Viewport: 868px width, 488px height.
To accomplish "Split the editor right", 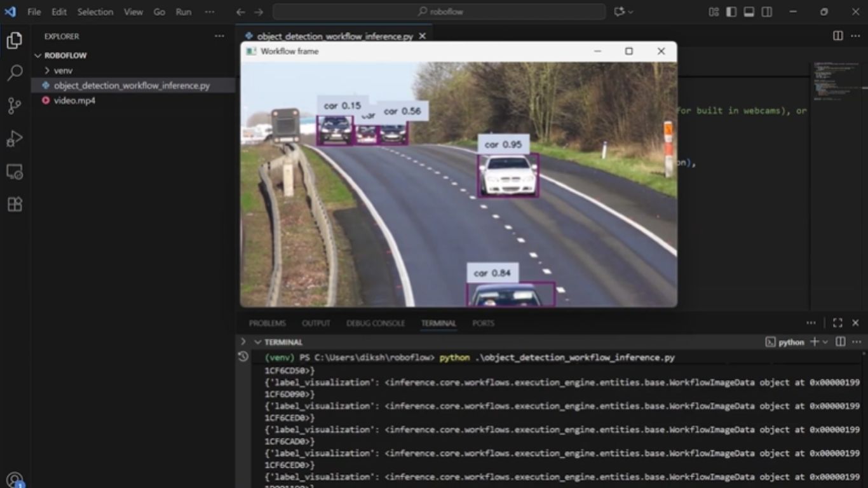I will (x=838, y=36).
